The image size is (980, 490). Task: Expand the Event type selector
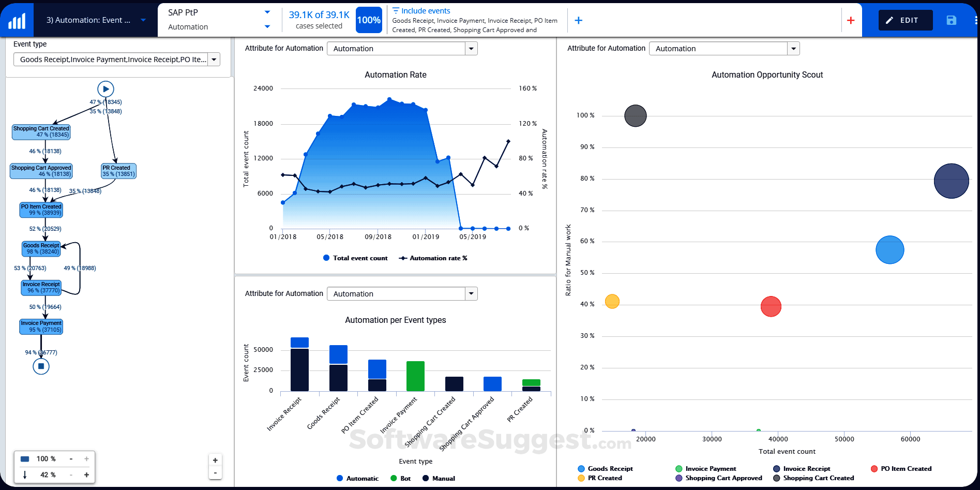214,59
